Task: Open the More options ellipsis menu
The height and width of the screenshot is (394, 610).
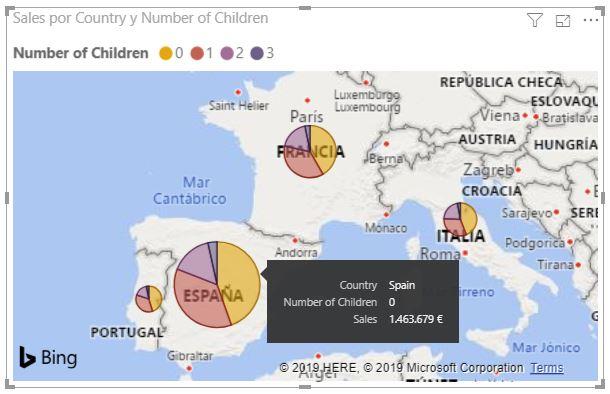Action: pyautogui.click(x=591, y=20)
